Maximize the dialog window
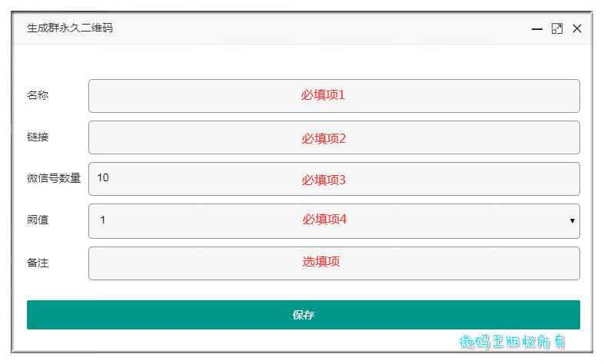604x364 pixels. coord(557,29)
